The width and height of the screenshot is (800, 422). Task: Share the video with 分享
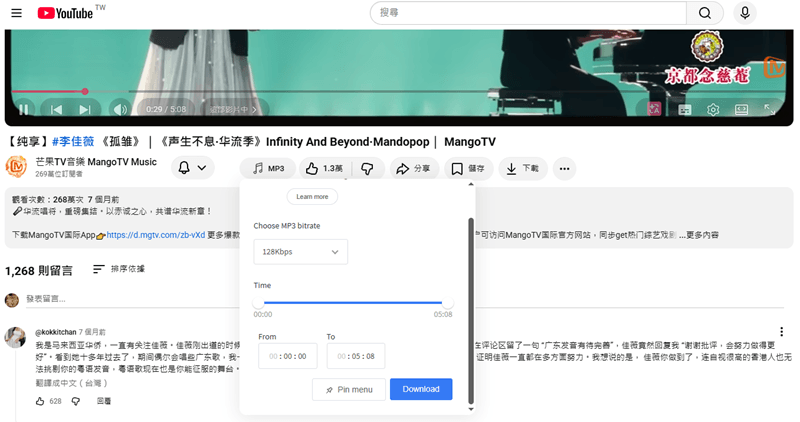[414, 168]
